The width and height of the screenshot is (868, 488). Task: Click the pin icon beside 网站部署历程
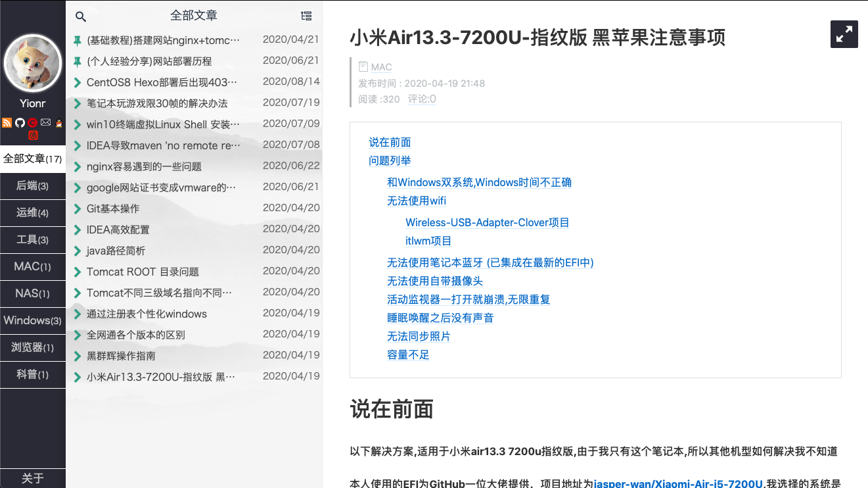click(78, 62)
